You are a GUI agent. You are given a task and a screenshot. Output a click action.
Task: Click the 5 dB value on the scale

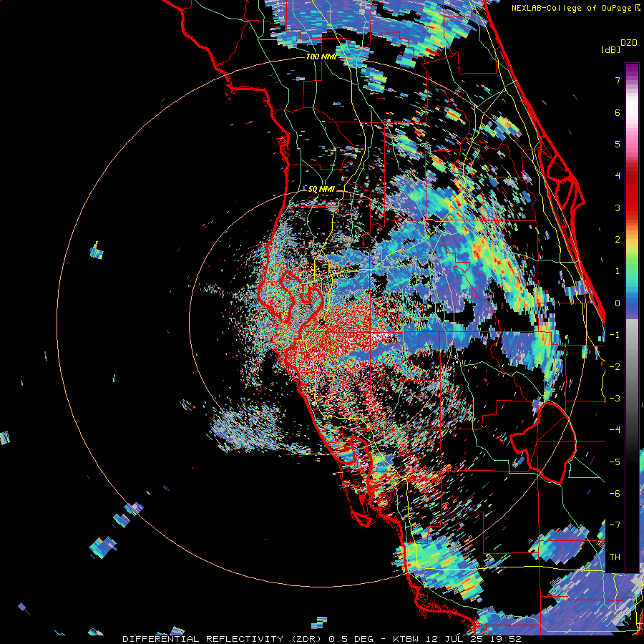point(618,144)
